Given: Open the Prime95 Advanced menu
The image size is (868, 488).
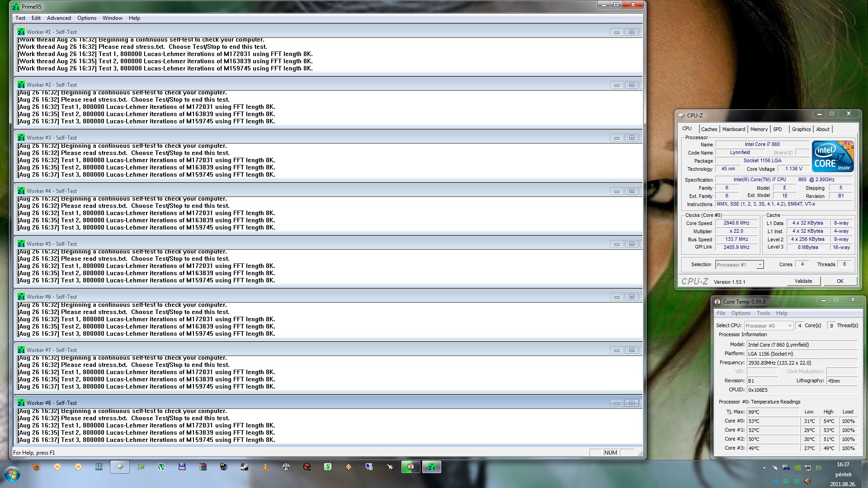Looking at the screenshot, I should click(x=59, y=18).
